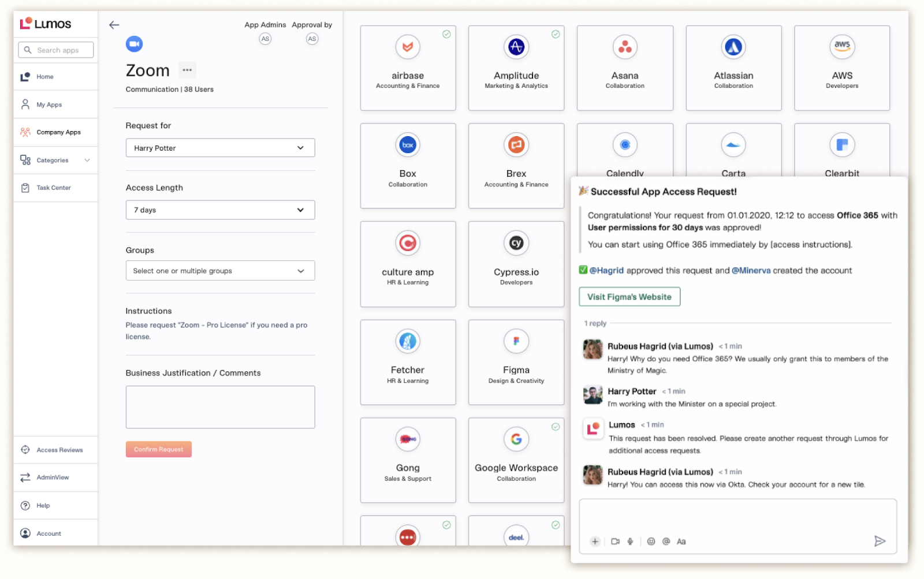The width and height of the screenshot is (924, 579).
Task: Open the Brex app card
Action: point(516,166)
